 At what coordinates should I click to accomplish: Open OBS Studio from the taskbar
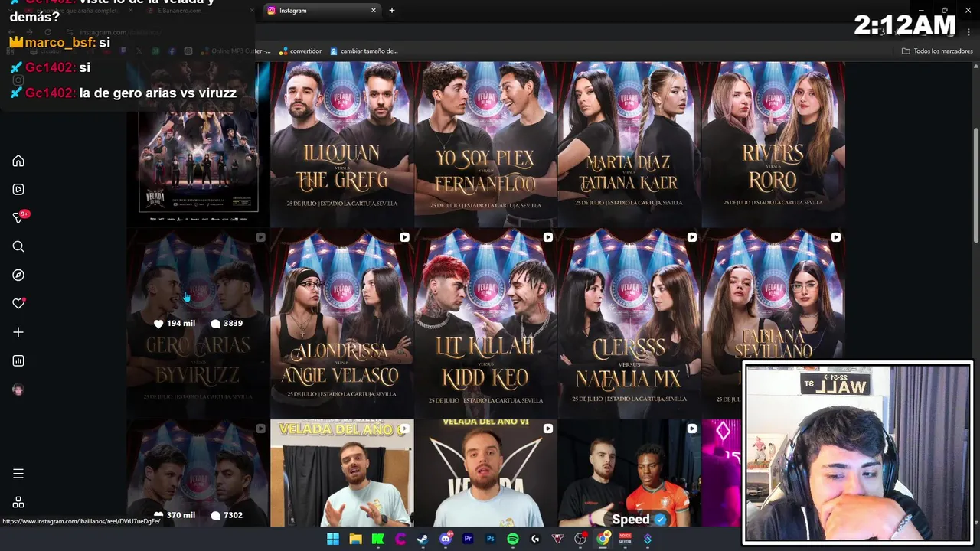580,539
